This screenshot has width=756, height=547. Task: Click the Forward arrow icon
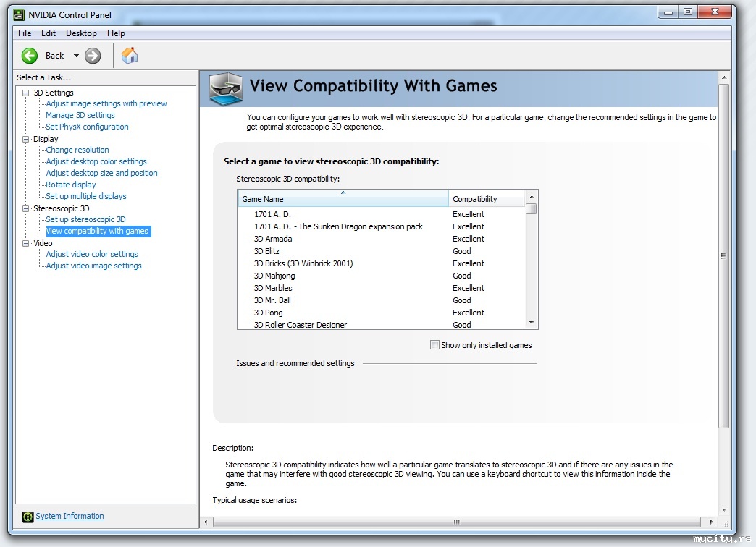coord(93,56)
